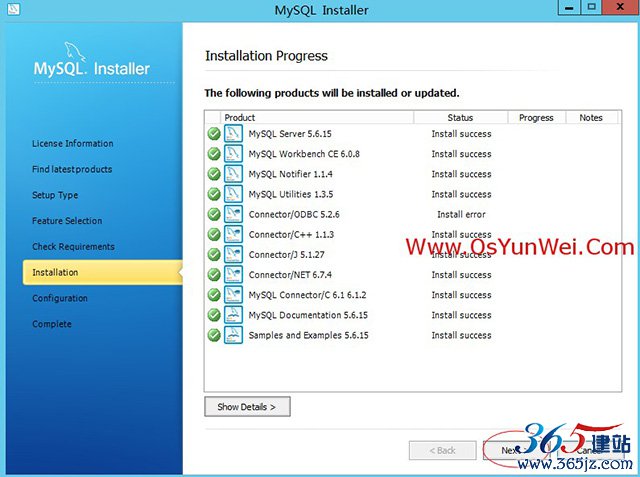640x477 pixels.
Task: Select the MySQL Documentation 5.6.15 row
Action: (x=413, y=315)
